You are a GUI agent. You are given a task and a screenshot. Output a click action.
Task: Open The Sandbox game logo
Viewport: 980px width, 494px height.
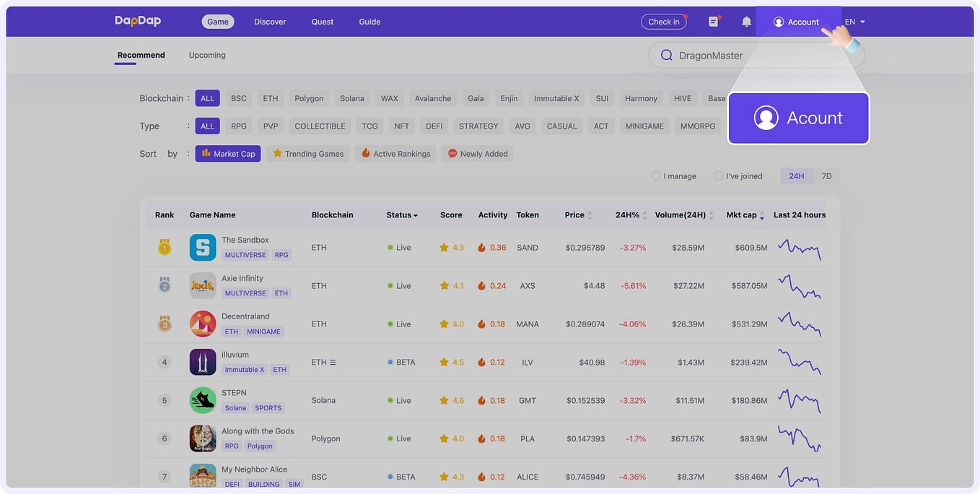[203, 248]
